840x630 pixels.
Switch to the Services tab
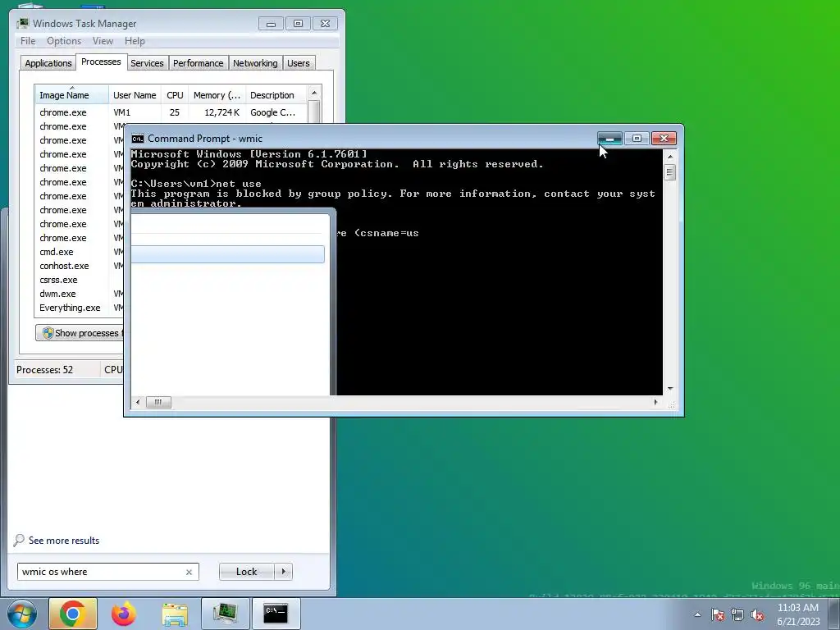tap(147, 63)
